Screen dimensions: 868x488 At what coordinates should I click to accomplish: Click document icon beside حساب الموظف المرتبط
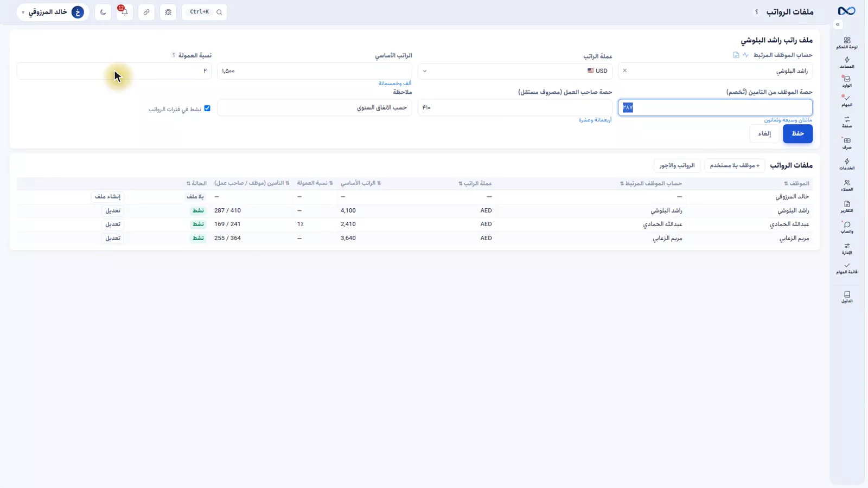736,55
